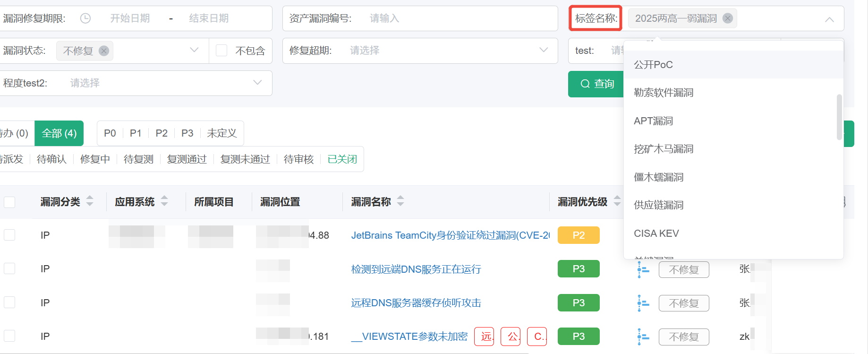868x354 pixels.
Task: Check the select-all checkbox in table header
Action: (x=9, y=202)
